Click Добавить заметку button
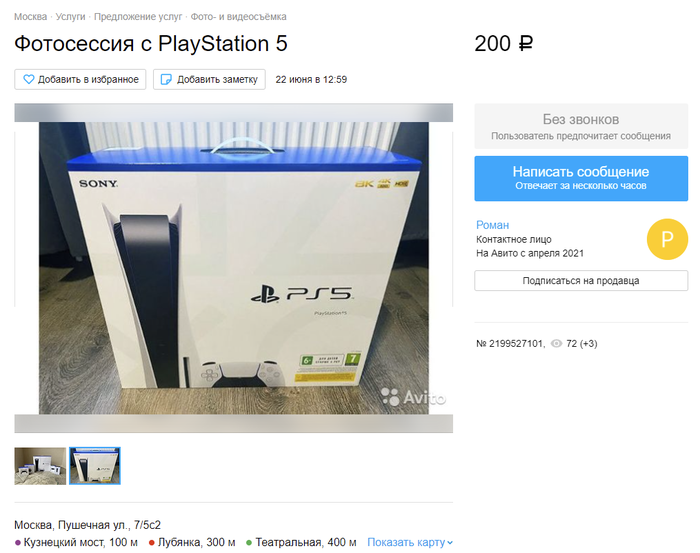This screenshot has height=553, width=700. (x=209, y=79)
